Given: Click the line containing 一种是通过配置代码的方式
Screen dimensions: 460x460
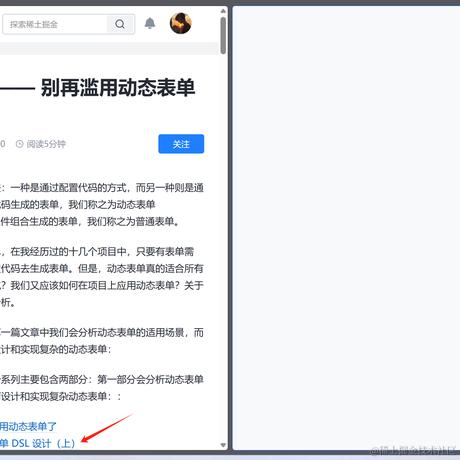Looking at the screenshot, I should coord(102,188).
